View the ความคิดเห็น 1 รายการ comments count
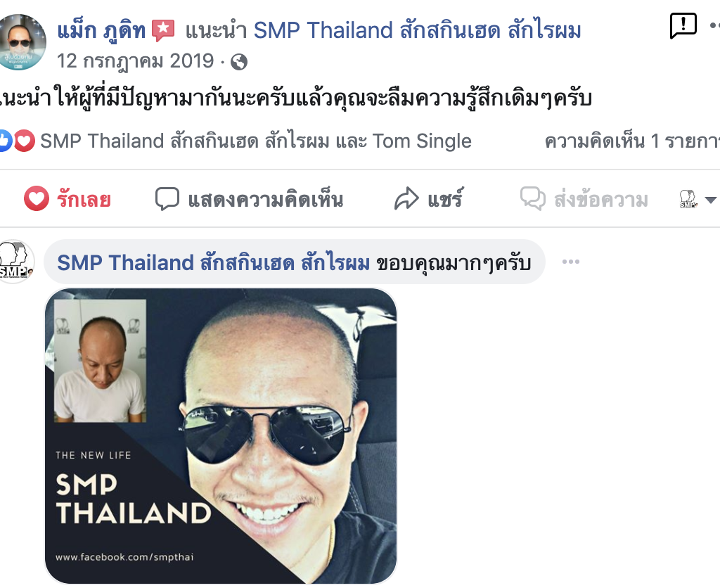 pyautogui.click(x=632, y=141)
